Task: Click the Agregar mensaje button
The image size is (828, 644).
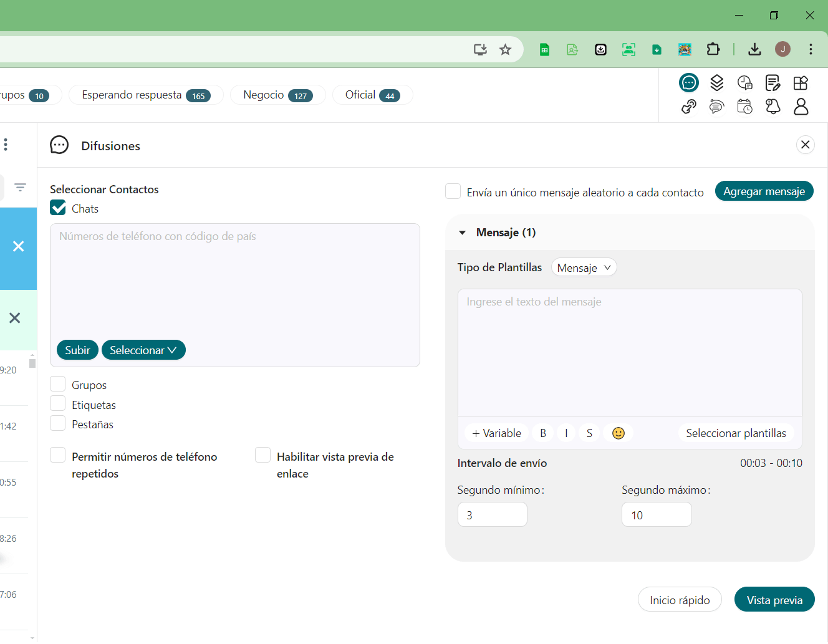Action: coord(764,191)
